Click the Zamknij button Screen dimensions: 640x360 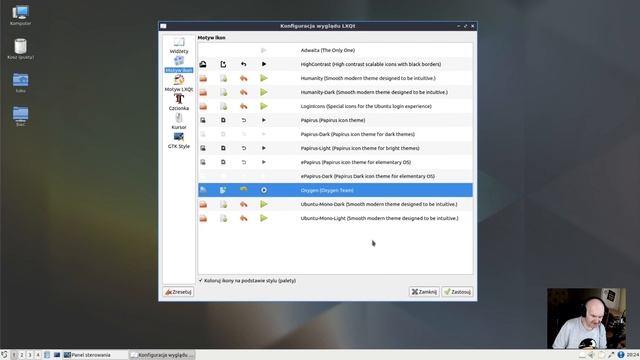(x=424, y=292)
